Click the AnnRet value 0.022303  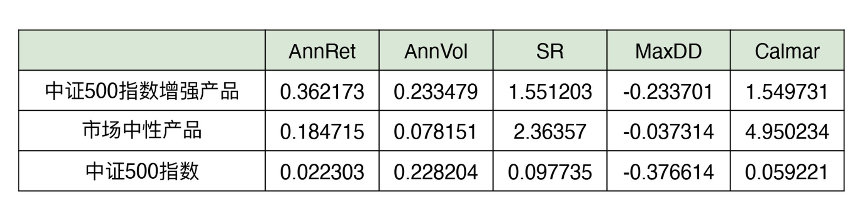point(322,172)
